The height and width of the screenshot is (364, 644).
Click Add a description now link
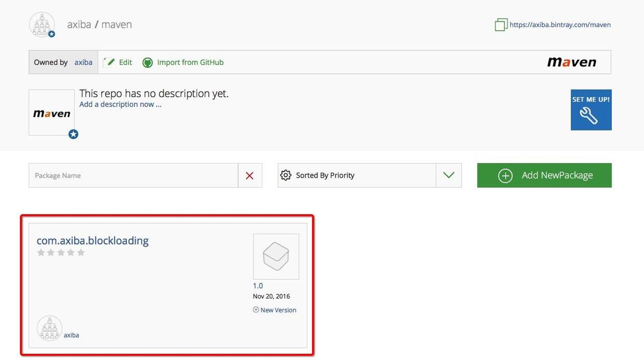[x=120, y=104]
